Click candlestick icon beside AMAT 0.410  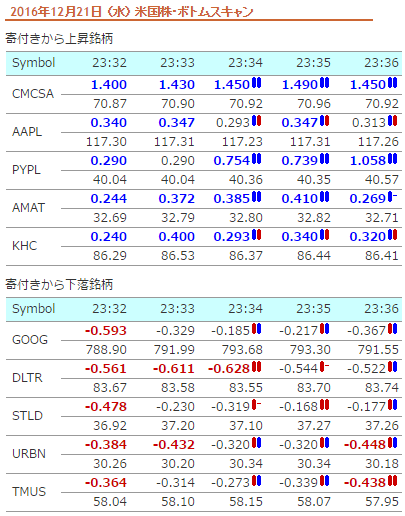324,197
